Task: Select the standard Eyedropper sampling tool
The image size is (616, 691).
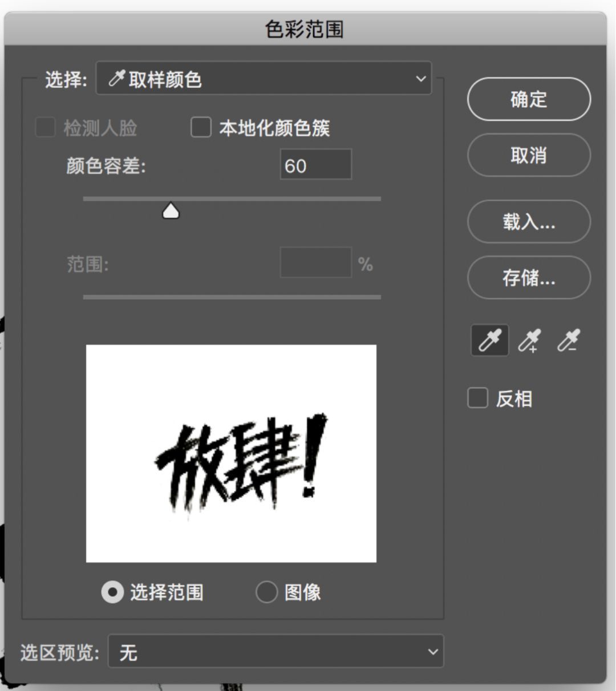Action: tap(489, 340)
